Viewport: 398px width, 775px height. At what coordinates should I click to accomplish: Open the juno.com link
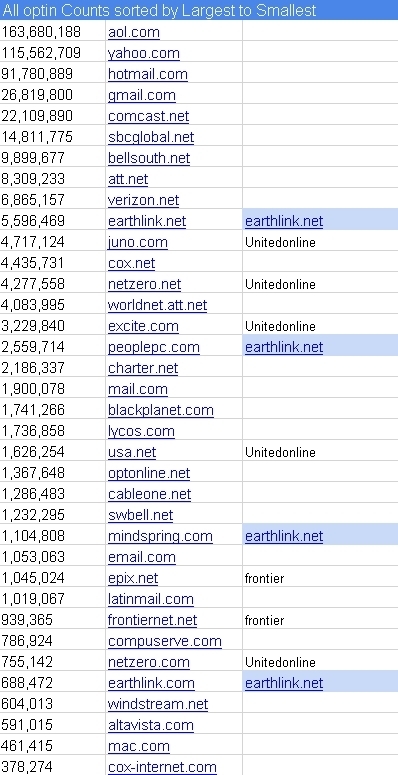pos(137,242)
